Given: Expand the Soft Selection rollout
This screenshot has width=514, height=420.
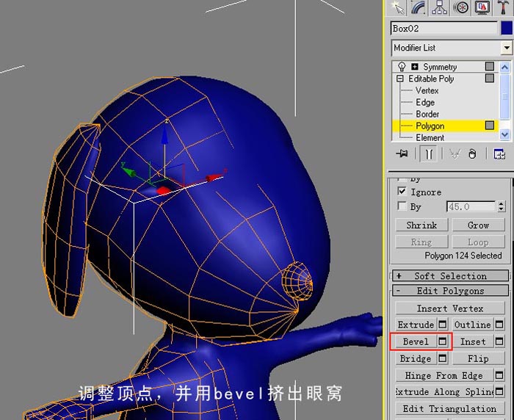Looking at the screenshot, I should [x=450, y=276].
